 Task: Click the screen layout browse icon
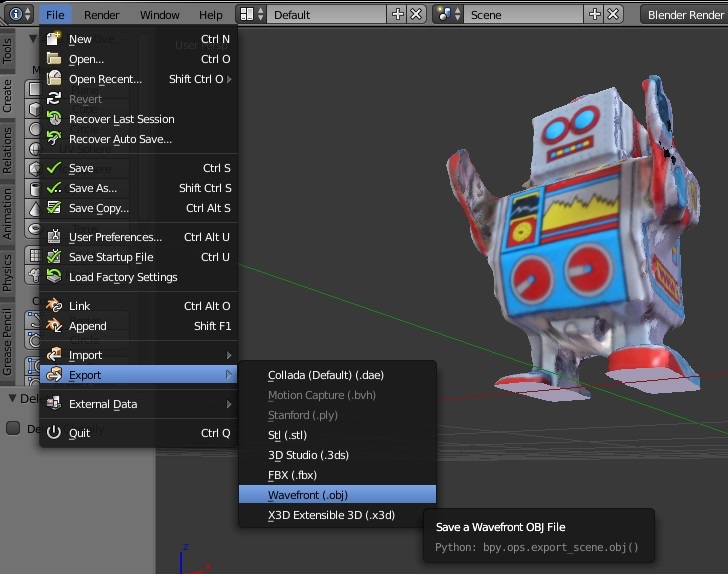point(252,15)
